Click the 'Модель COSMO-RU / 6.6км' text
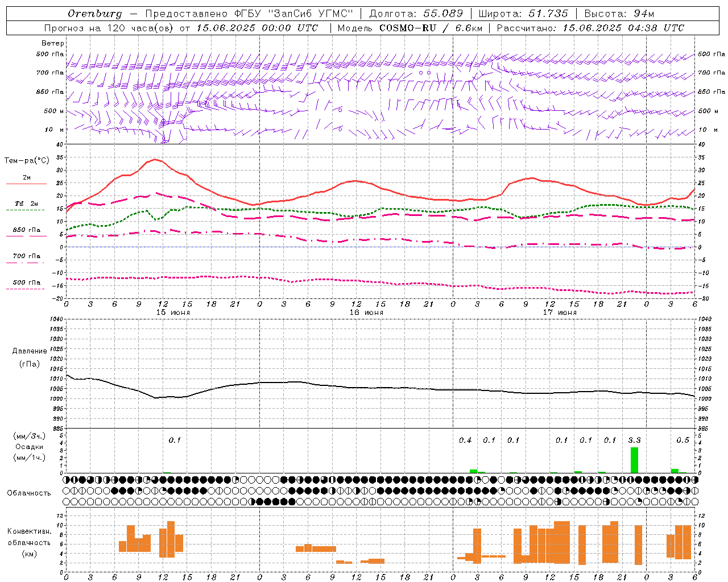 410,28
